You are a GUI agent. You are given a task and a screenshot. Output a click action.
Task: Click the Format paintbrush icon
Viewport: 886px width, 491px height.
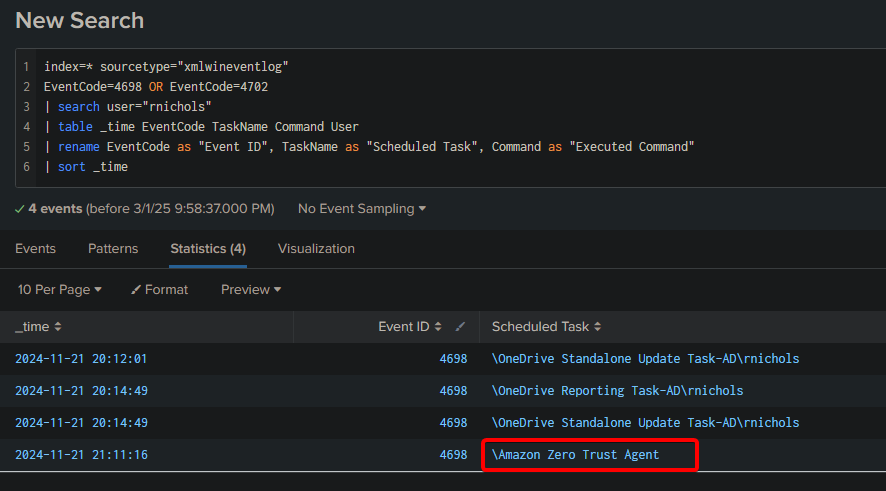point(136,289)
